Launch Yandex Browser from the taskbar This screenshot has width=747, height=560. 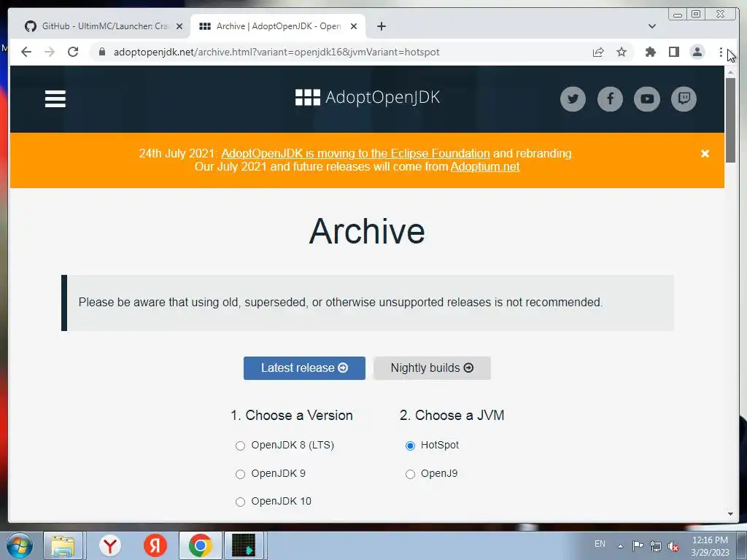click(110, 545)
